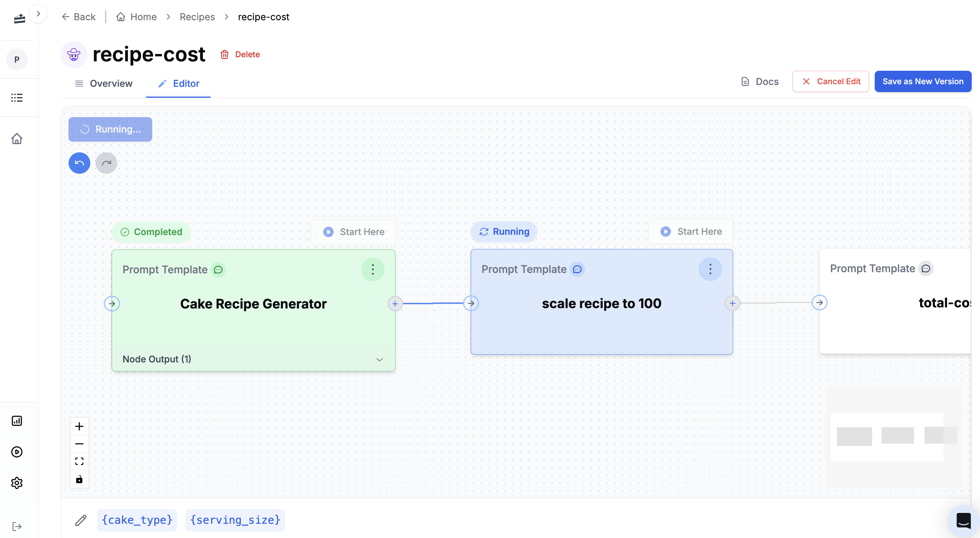Click the {cake_type} variable chip

pyautogui.click(x=137, y=520)
